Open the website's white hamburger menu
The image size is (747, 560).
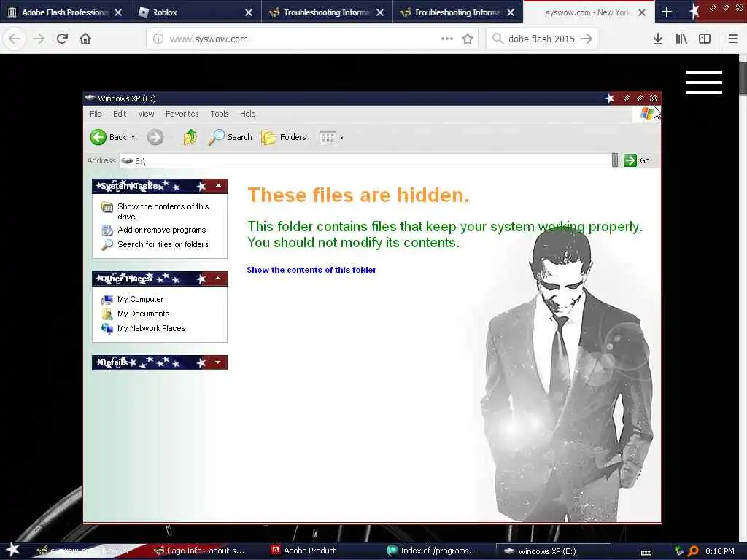(x=704, y=82)
